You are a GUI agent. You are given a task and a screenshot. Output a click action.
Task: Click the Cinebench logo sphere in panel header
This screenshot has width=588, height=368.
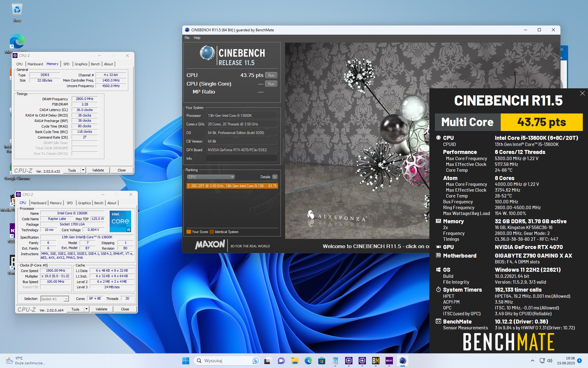point(207,53)
